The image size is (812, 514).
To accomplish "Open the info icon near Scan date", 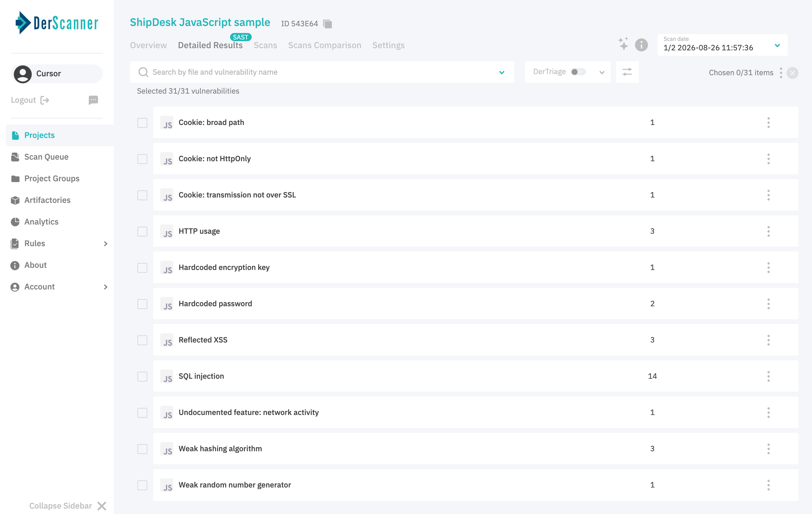I will (641, 45).
